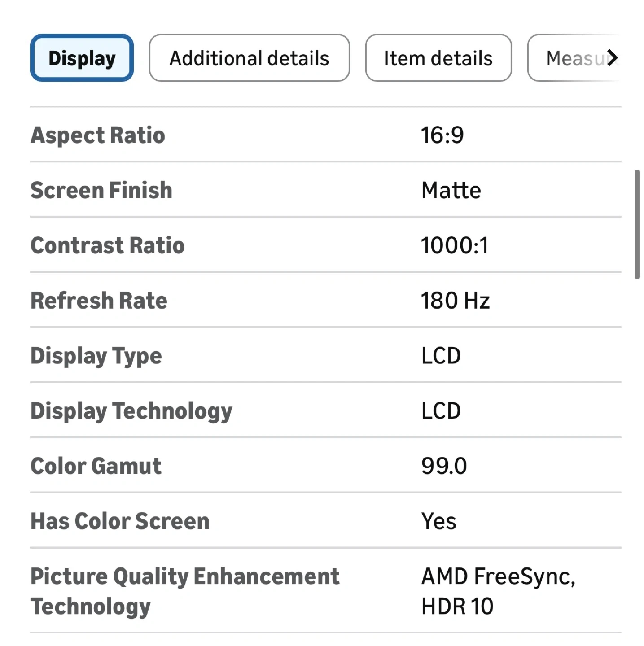Viewport: 644px width, 646px height.
Task: Click the 1000:1 contrast value
Action: click(454, 245)
